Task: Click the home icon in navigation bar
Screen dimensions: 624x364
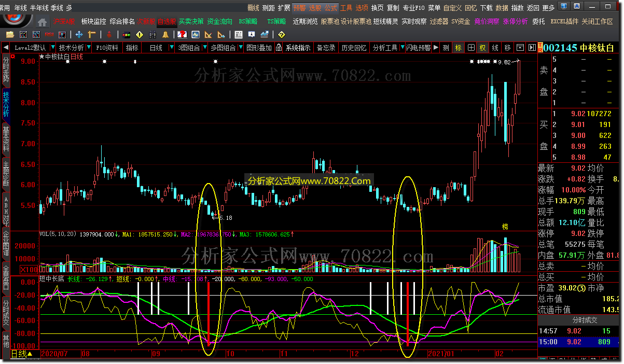Action: [x=42, y=22]
